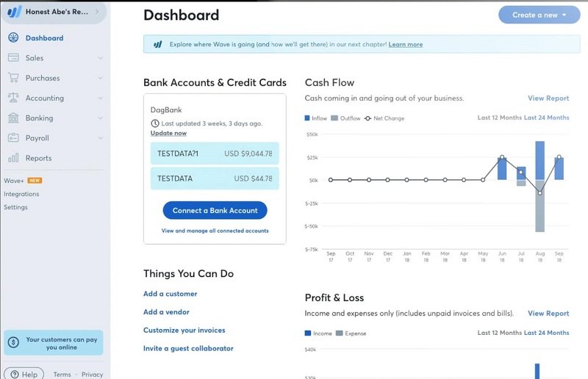This screenshot has height=379, width=588.
Task: Click the Accounting scales icon
Action: click(x=13, y=98)
